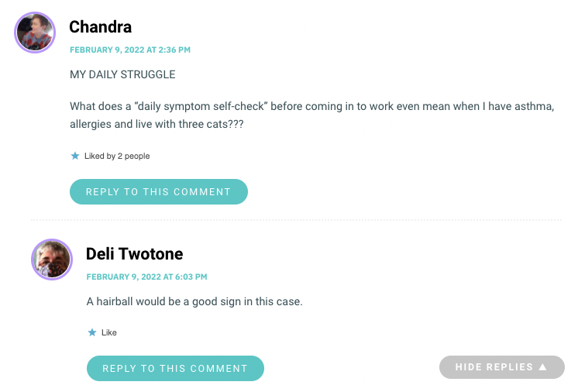Open the Chandra author name
Image resolution: width=578 pixels, height=392 pixels.
[100, 27]
